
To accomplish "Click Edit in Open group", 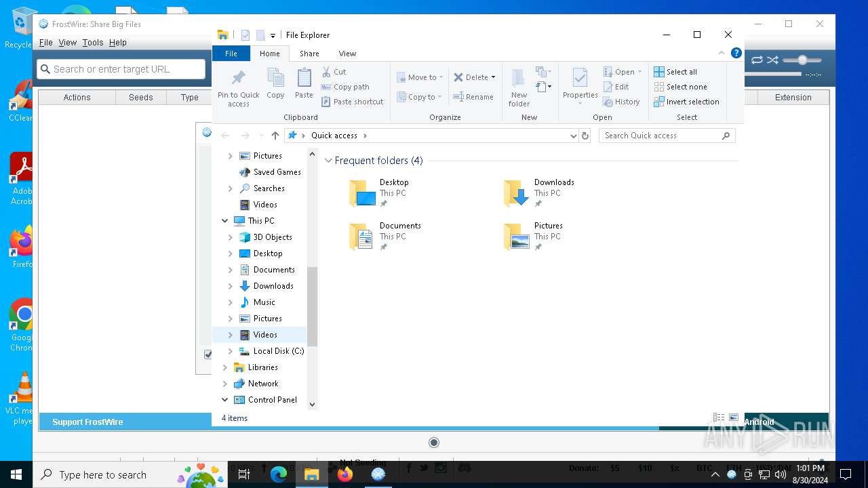I will click(616, 87).
